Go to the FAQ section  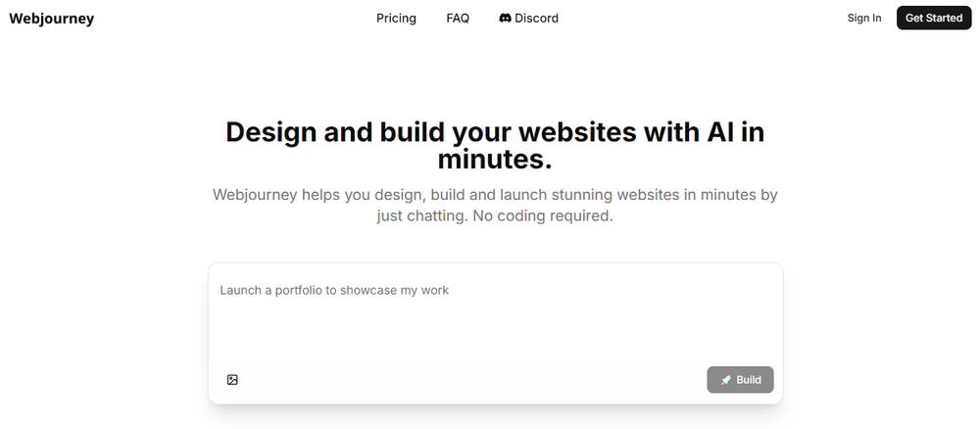point(458,18)
